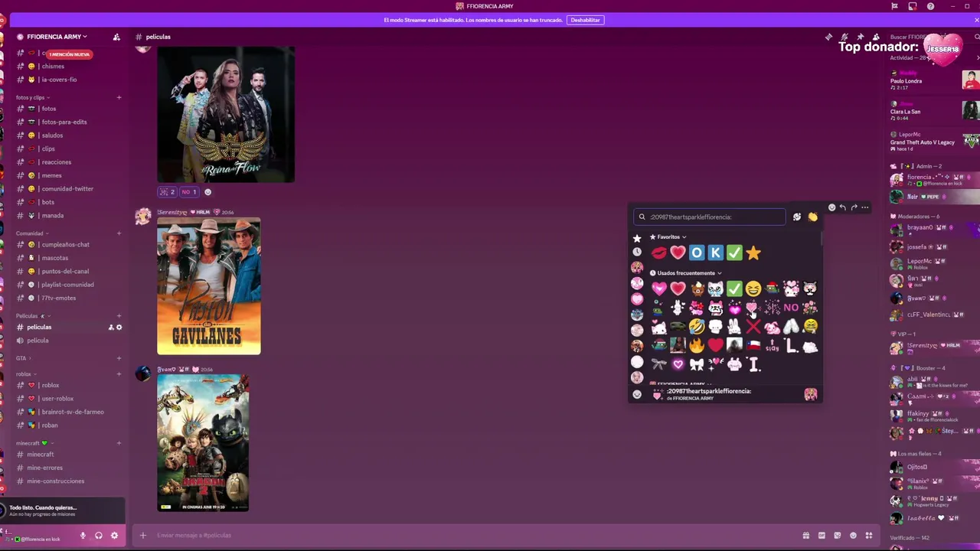Open notification settings bell in channel header
The height and width of the screenshot is (551, 980).
844,37
